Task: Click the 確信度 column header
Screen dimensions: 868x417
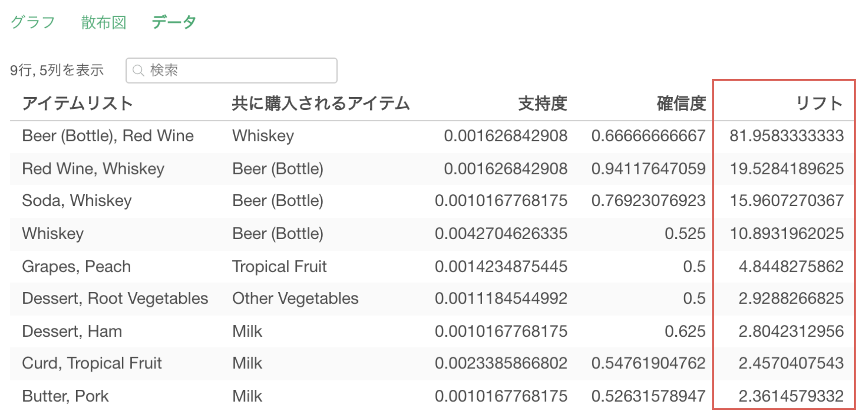Action: tap(681, 104)
